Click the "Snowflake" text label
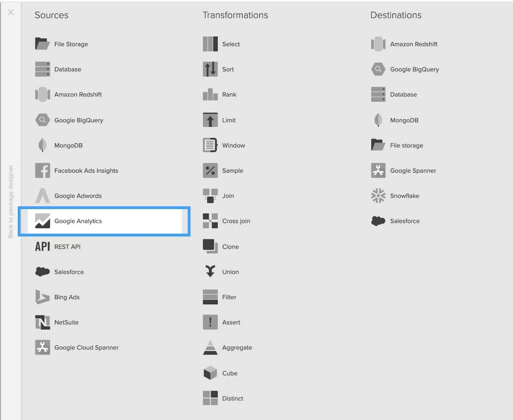This screenshot has height=420, width=513. (404, 196)
